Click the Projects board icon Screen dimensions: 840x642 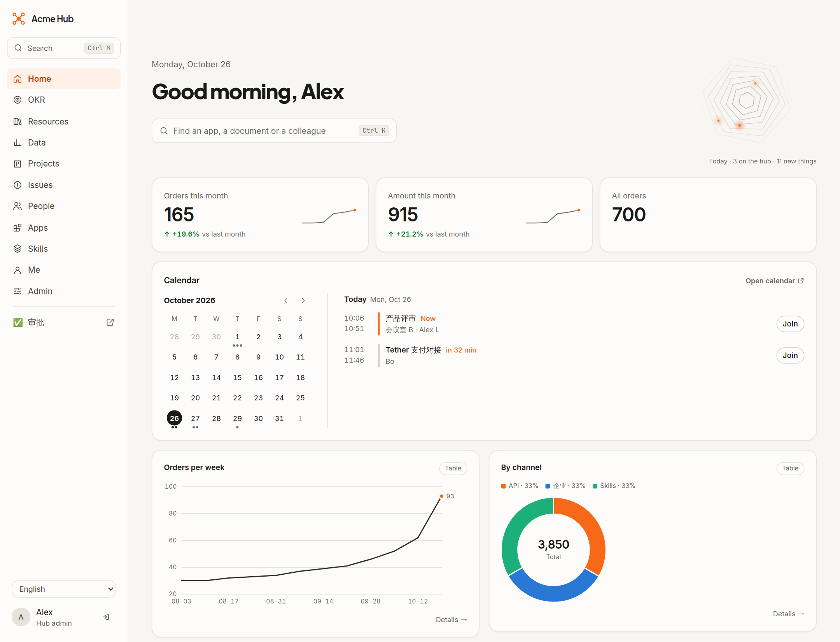17,164
